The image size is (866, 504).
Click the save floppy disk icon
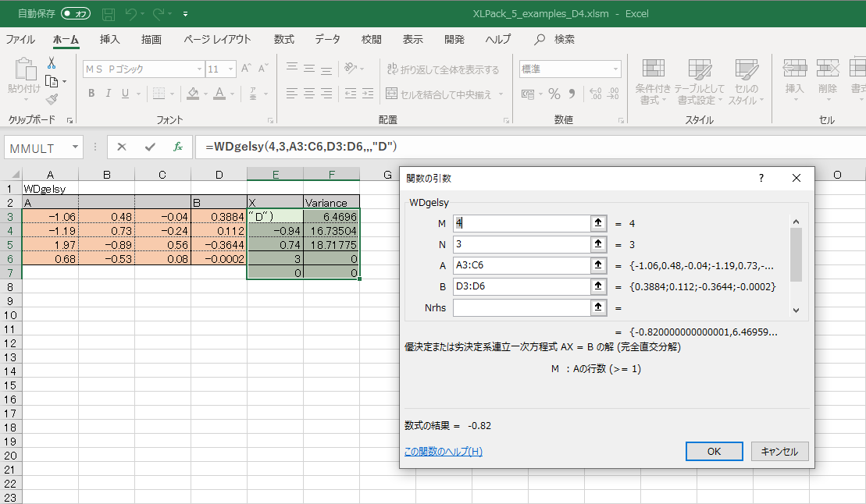pyautogui.click(x=109, y=14)
